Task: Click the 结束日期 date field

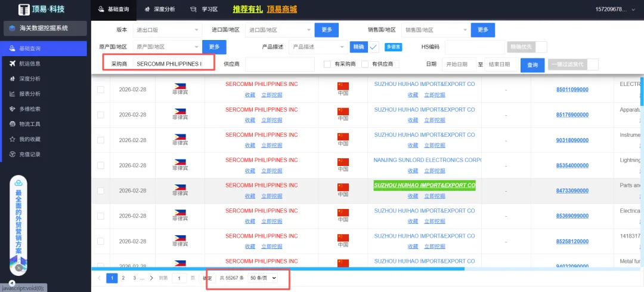Action: [x=501, y=64]
